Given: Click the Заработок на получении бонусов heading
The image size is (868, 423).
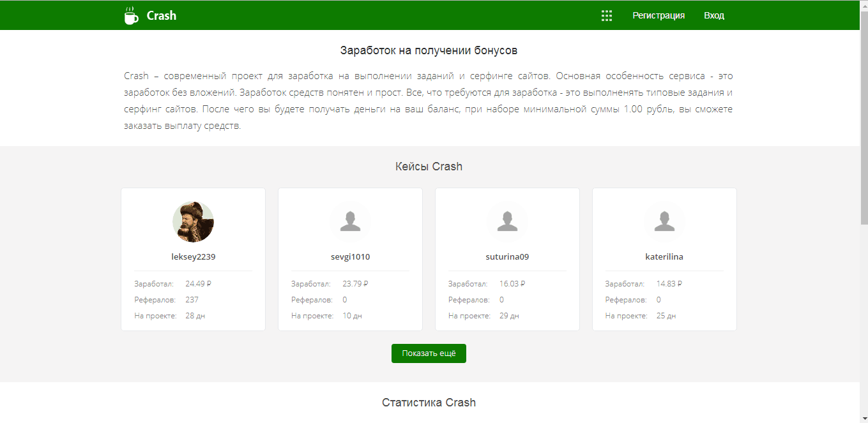Looking at the screenshot, I should (429, 49).
